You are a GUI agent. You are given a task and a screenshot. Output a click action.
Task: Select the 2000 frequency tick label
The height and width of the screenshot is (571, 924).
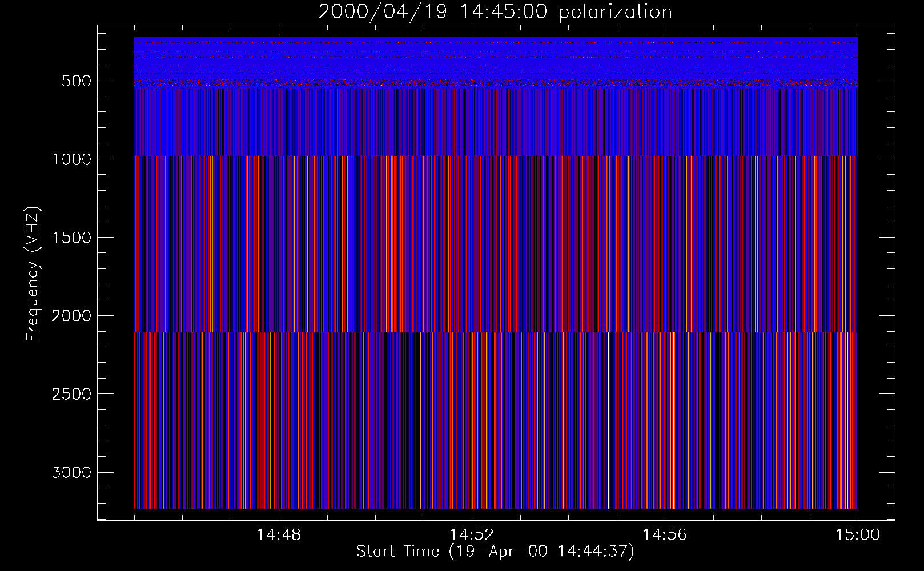71,316
